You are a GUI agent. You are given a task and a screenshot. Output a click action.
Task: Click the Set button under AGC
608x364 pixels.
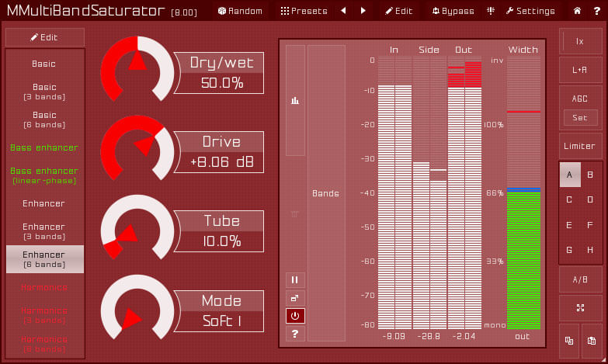point(580,117)
